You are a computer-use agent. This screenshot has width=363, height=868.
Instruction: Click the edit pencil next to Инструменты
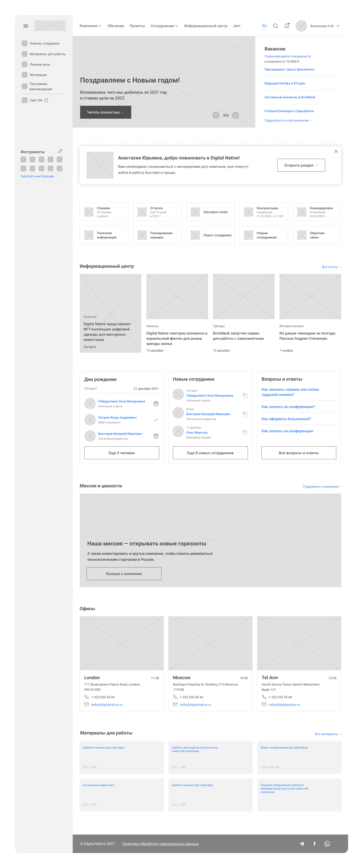point(60,151)
